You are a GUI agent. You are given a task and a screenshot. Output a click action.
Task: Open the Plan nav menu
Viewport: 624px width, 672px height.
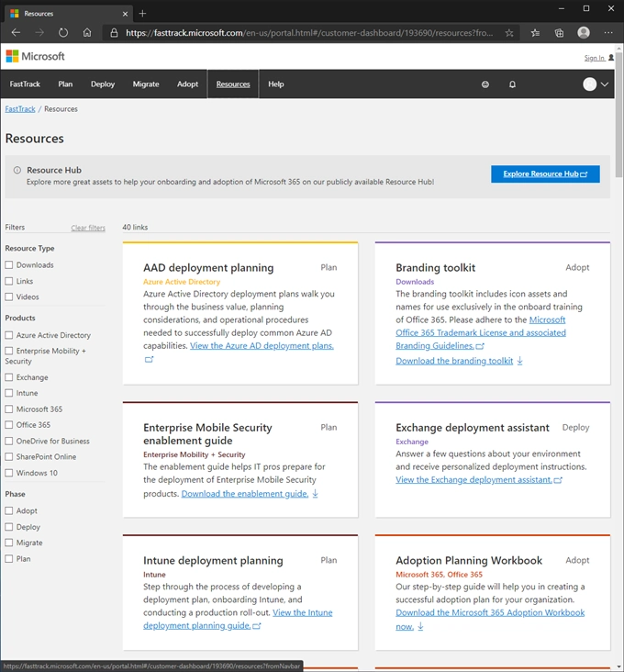65,84
